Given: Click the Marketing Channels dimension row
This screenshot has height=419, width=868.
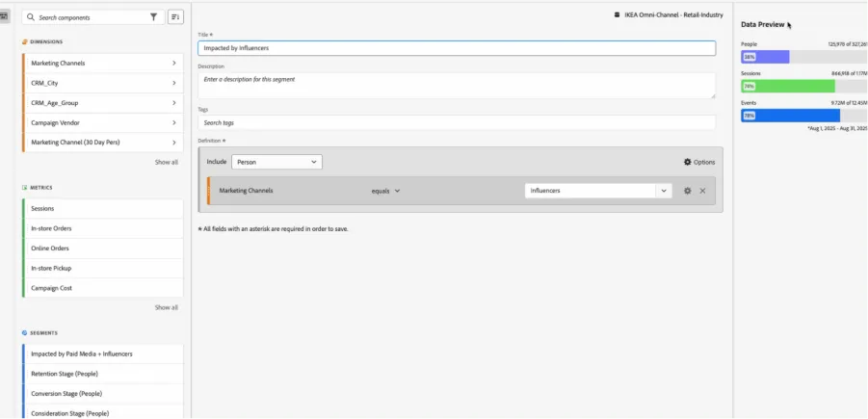Looking at the screenshot, I should click(103, 64).
